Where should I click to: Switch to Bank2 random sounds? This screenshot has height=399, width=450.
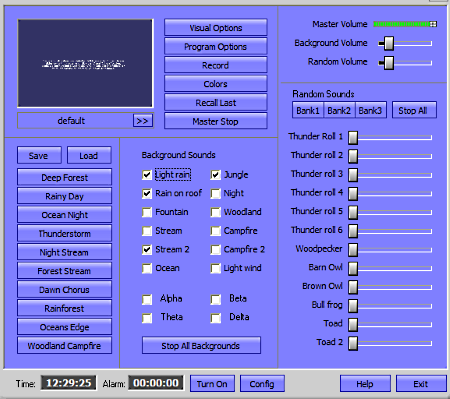pyautogui.click(x=339, y=110)
